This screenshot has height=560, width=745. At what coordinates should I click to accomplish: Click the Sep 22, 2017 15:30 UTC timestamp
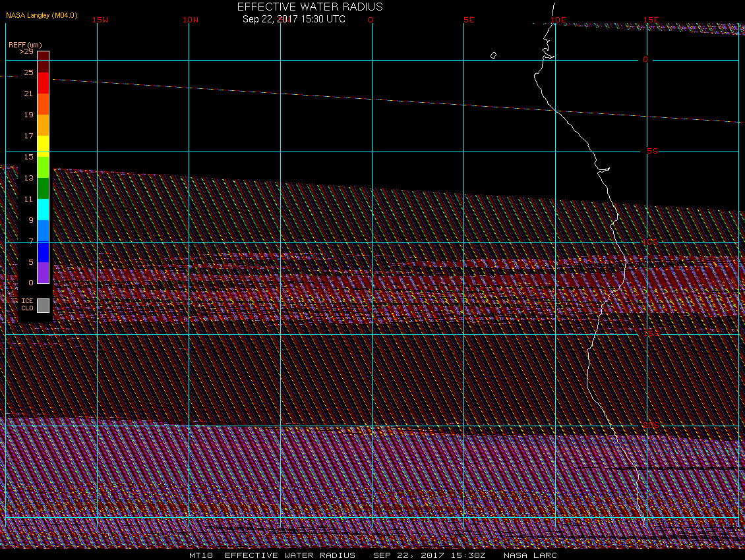(294, 19)
